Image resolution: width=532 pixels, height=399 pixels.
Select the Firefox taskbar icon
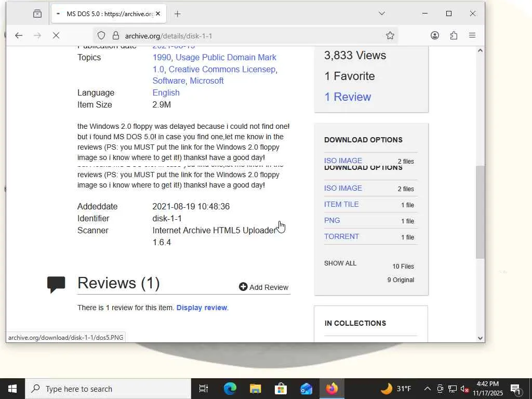coord(332,389)
